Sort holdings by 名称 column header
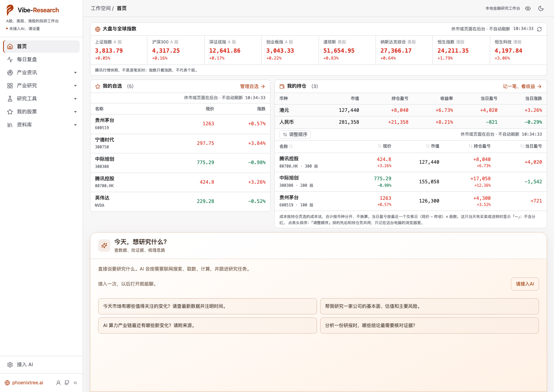The image size is (554, 392). (x=286, y=146)
